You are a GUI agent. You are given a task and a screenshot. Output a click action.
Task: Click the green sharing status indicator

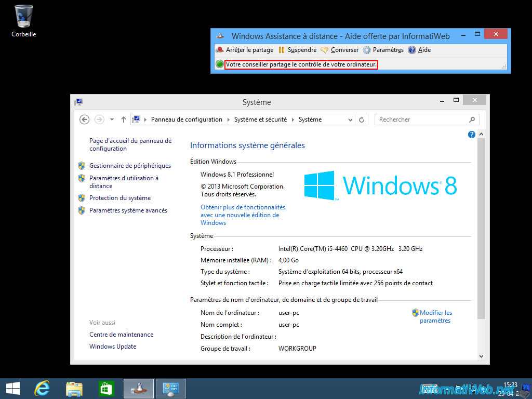coord(220,64)
